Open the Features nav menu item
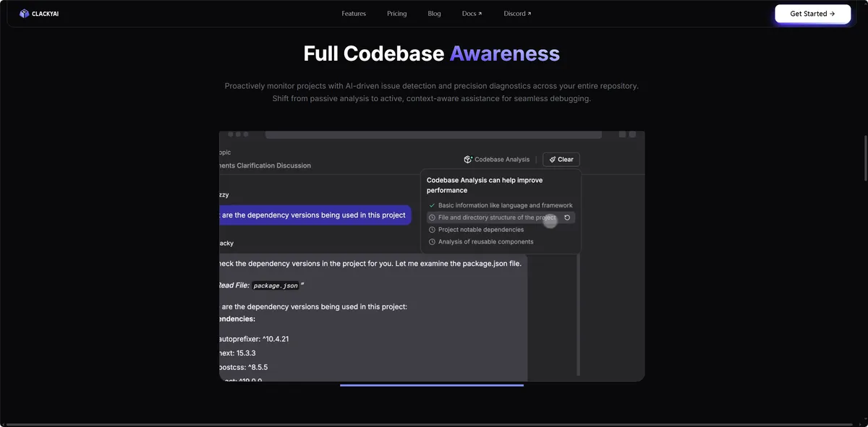 click(354, 14)
